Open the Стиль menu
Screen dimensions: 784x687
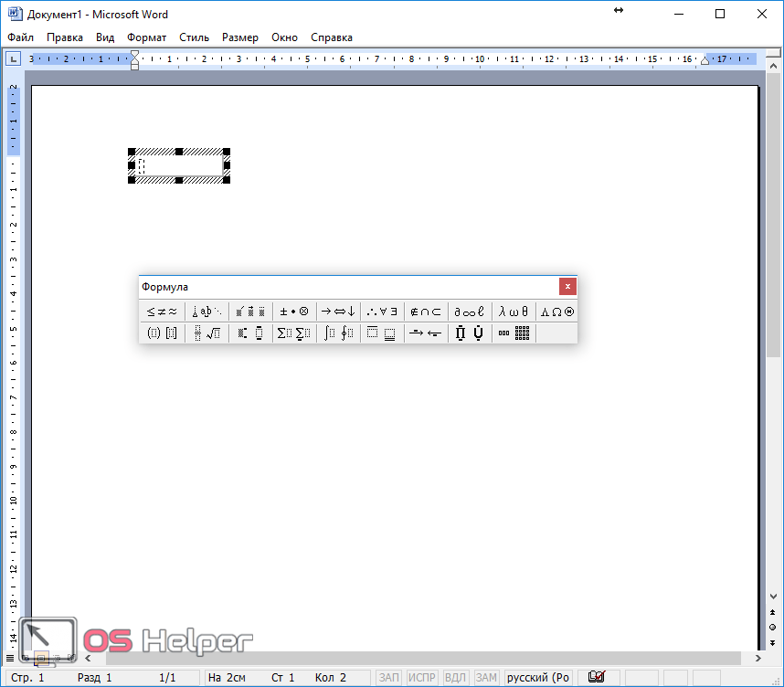click(194, 37)
